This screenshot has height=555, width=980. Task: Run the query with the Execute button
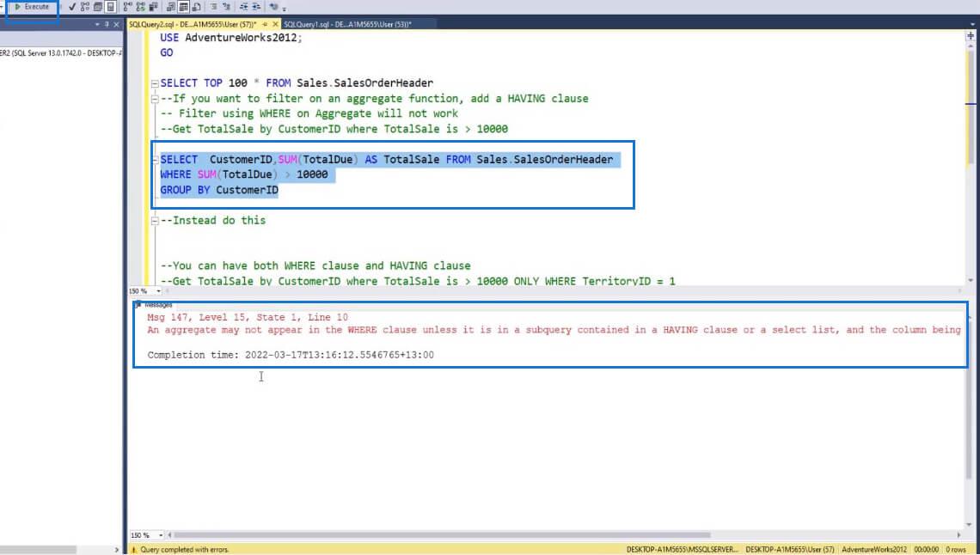click(32, 7)
